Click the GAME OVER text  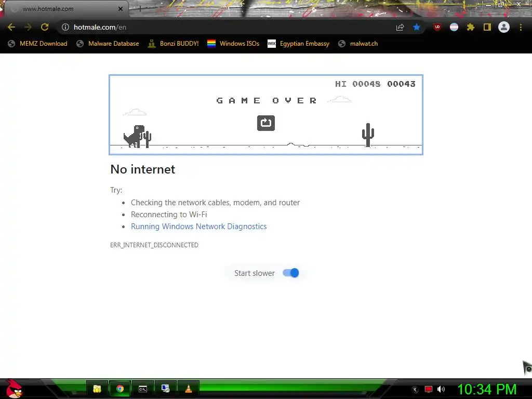(x=267, y=100)
